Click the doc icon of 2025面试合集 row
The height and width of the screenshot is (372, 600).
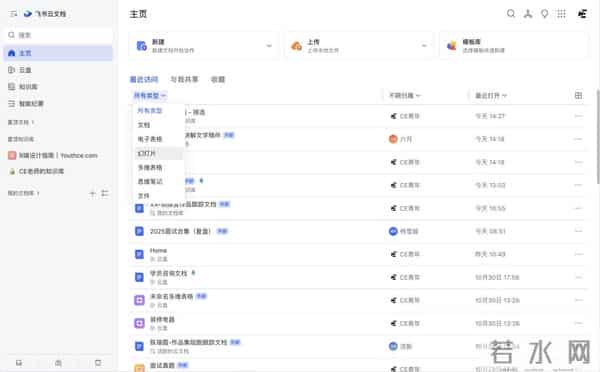[x=139, y=231]
